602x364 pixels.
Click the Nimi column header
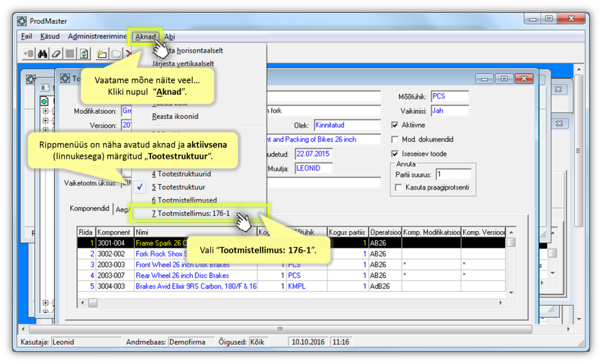[195, 232]
